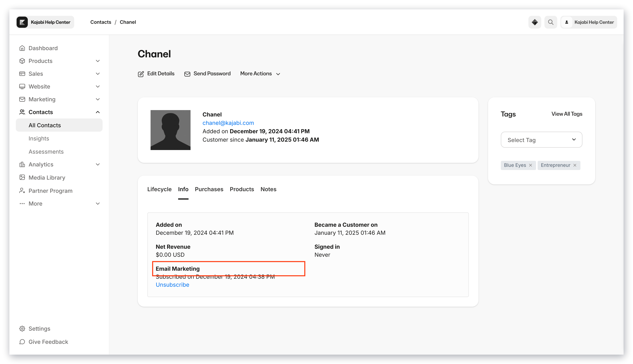The height and width of the screenshot is (364, 633).
Task: Open the Select Tag dropdown
Action: (541, 139)
